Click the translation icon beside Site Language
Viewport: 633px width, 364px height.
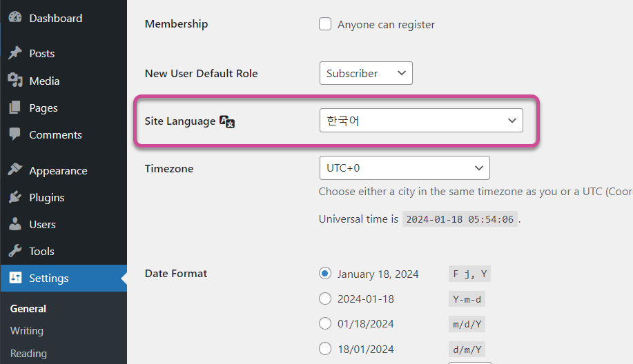click(x=227, y=121)
